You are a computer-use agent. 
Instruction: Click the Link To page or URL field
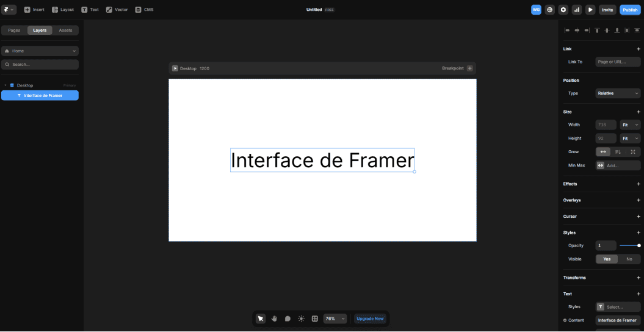[x=618, y=62]
